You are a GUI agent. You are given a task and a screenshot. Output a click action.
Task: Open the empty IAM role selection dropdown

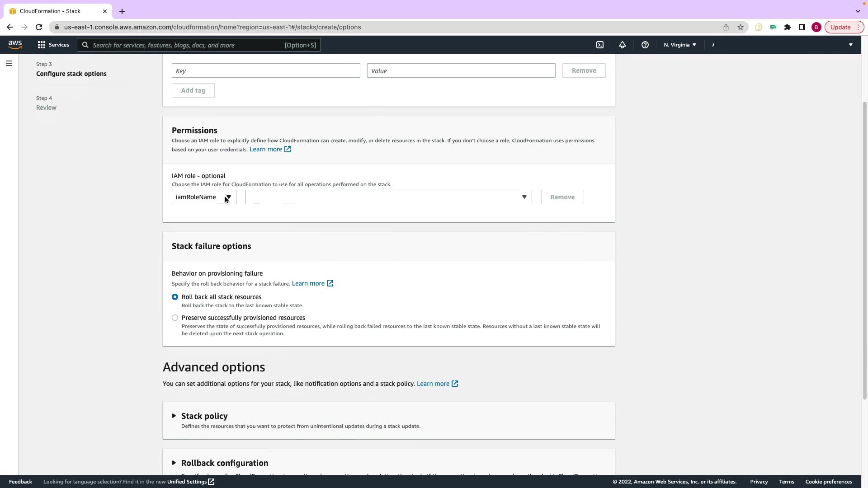388,197
